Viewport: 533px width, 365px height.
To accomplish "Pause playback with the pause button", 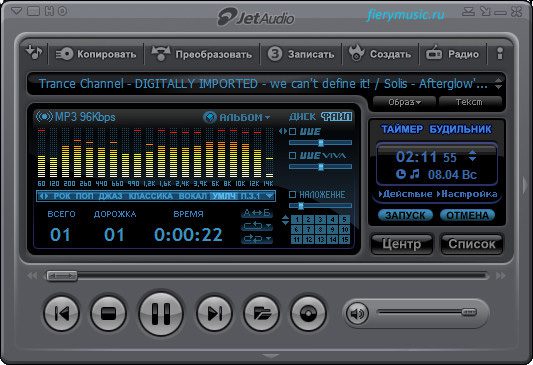I will [x=160, y=313].
